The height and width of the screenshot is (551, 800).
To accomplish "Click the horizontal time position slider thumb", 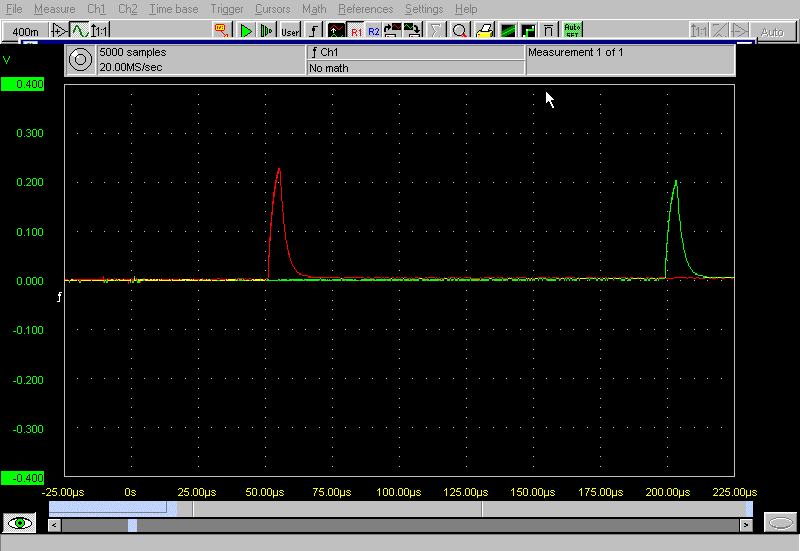I will 132,525.
